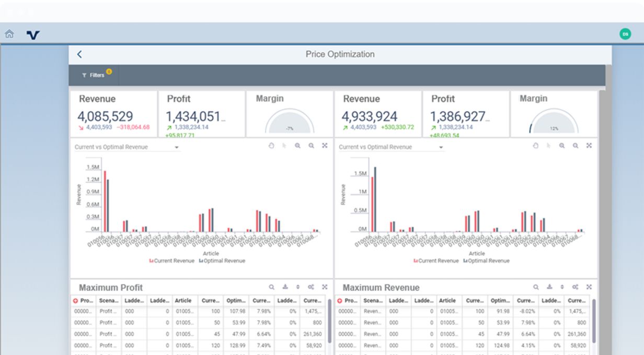Select the pointer tool on the right chart
The image size is (644, 355).
tap(548, 146)
